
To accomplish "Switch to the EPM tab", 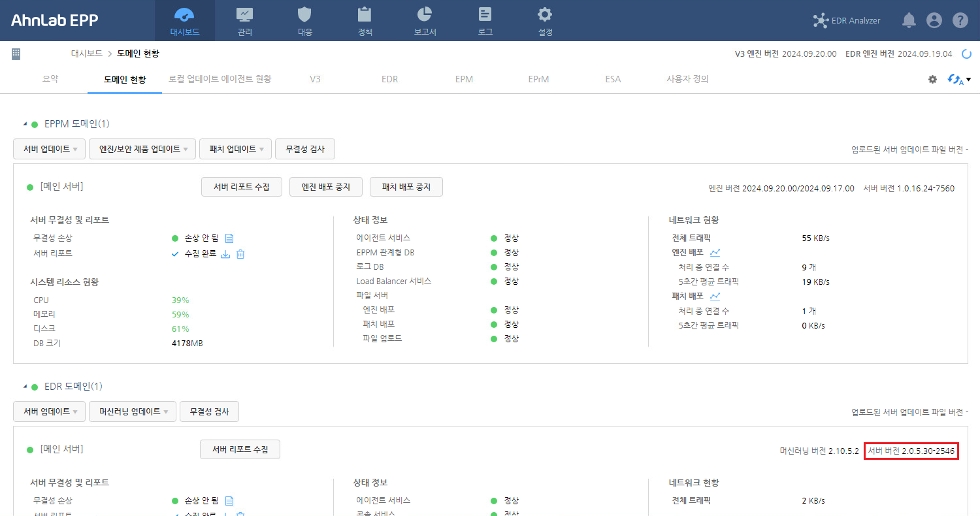I will [x=464, y=79].
